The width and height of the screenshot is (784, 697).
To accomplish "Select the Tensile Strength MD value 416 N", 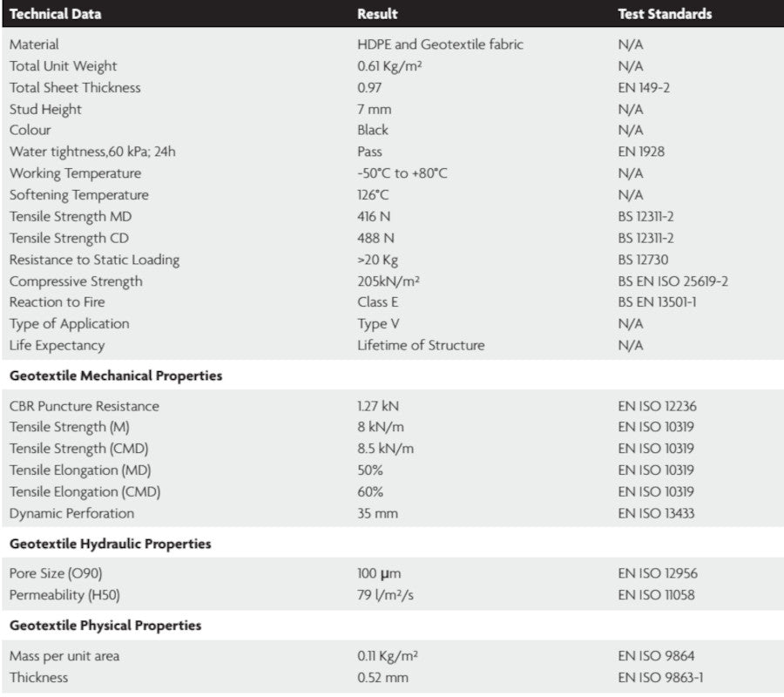I will pyautogui.click(x=375, y=217).
